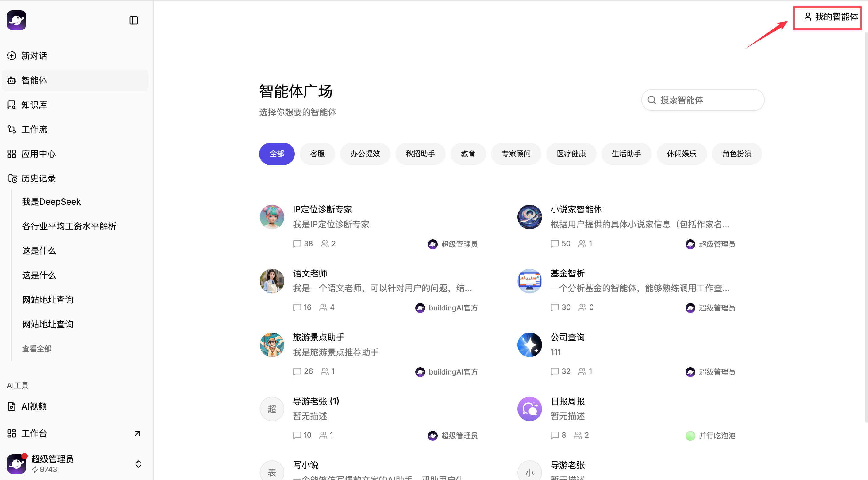Open IP定位诊断专家 avatar thumbnail
The height and width of the screenshot is (480, 868).
272,217
